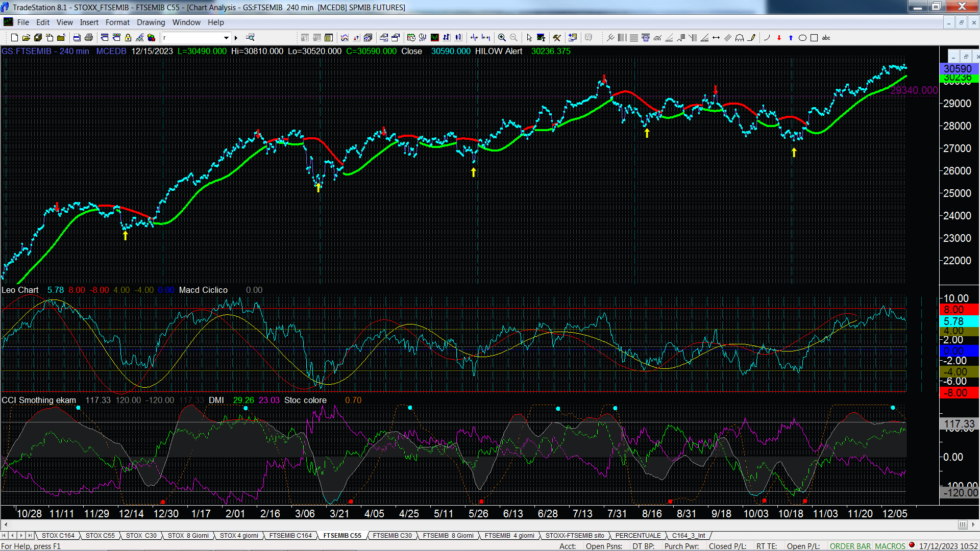Click the last-tab navigation arrow
Image resolution: width=980 pixels, height=551 pixels.
(x=30, y=536)
